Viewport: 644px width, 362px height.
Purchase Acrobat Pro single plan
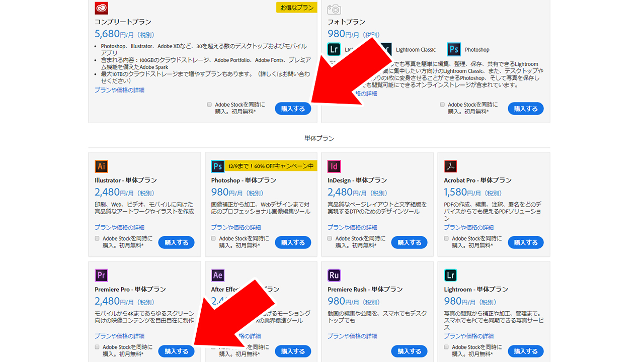point(526,242)
